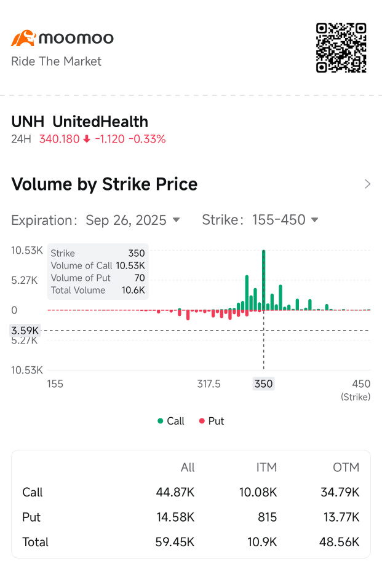This screenshot has width=382, height=588.
Task: Select the UNH UnitedHealth ticker title
Action: [x=80, y=122]
